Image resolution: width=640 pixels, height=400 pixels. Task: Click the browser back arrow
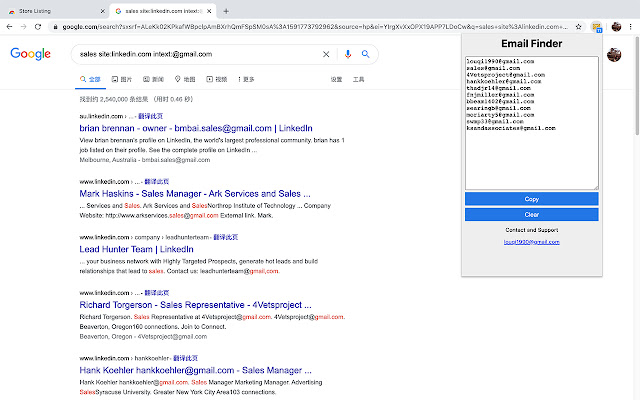point(9,27)
